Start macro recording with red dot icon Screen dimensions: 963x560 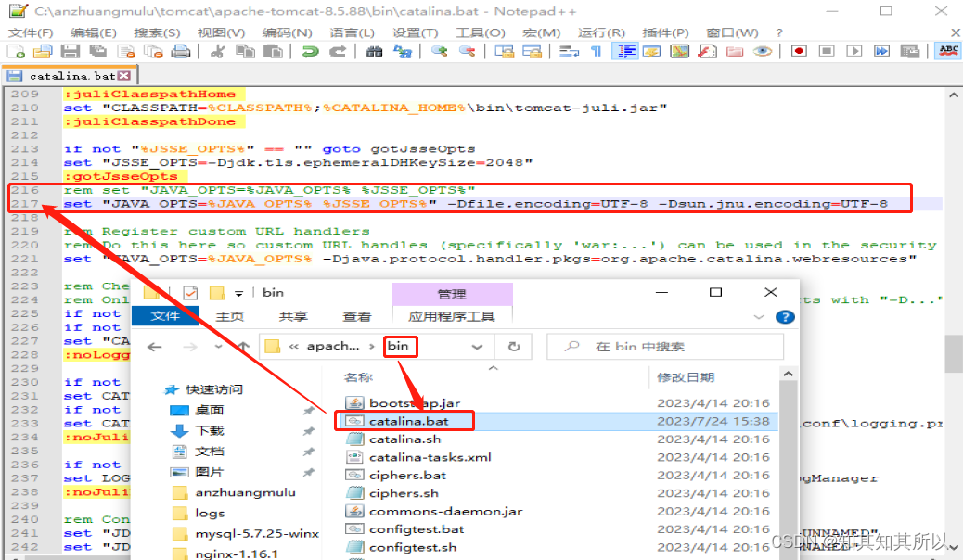tap(799, 52)
